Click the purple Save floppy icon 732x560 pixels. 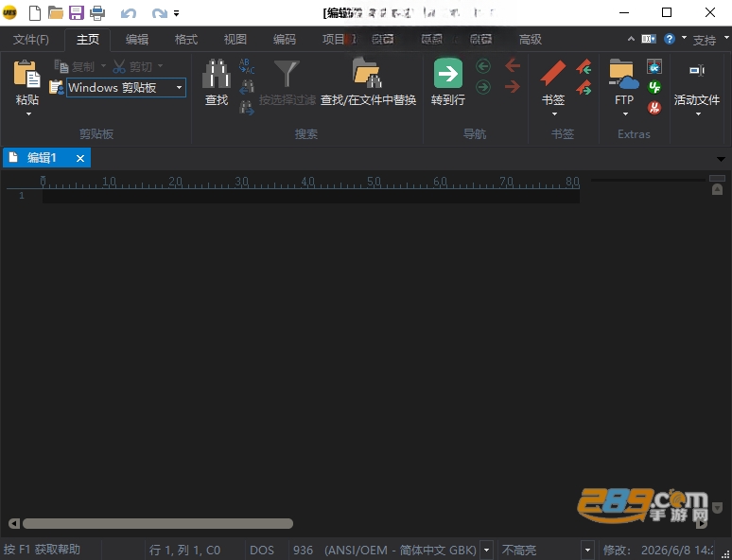click(77, 12)
